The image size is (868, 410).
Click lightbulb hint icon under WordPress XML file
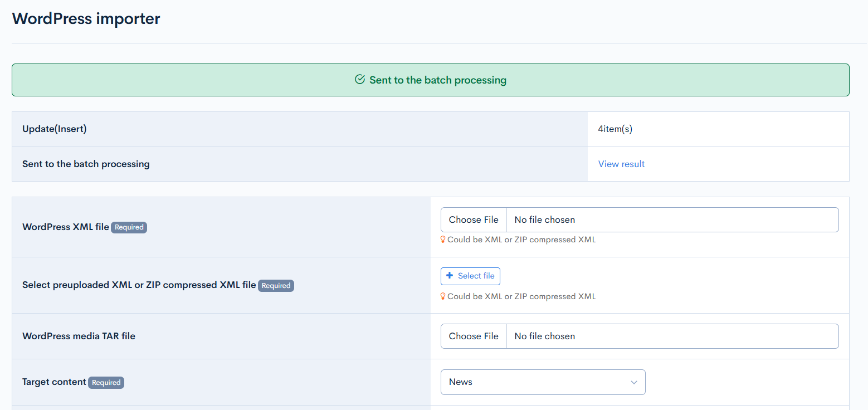[443, 240]
